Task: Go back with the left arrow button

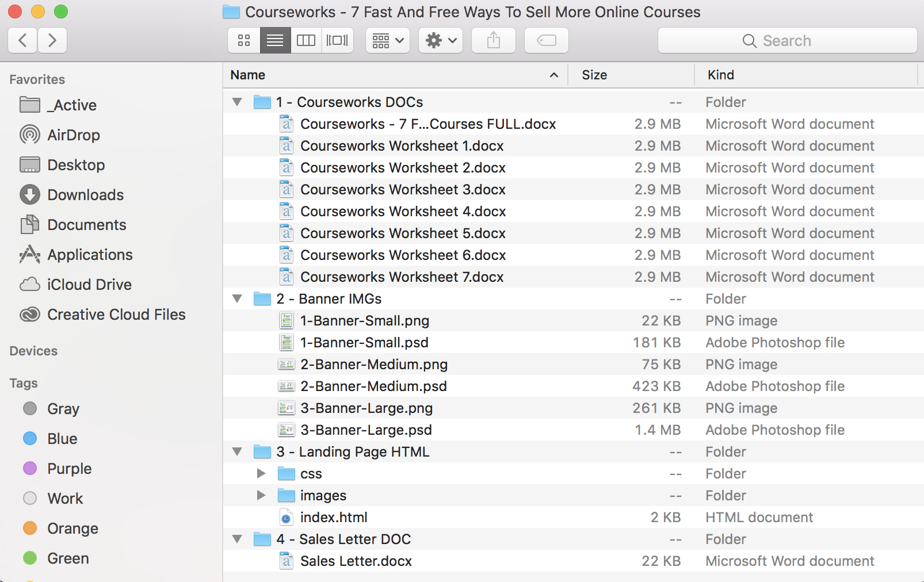Action: point(23,40)
